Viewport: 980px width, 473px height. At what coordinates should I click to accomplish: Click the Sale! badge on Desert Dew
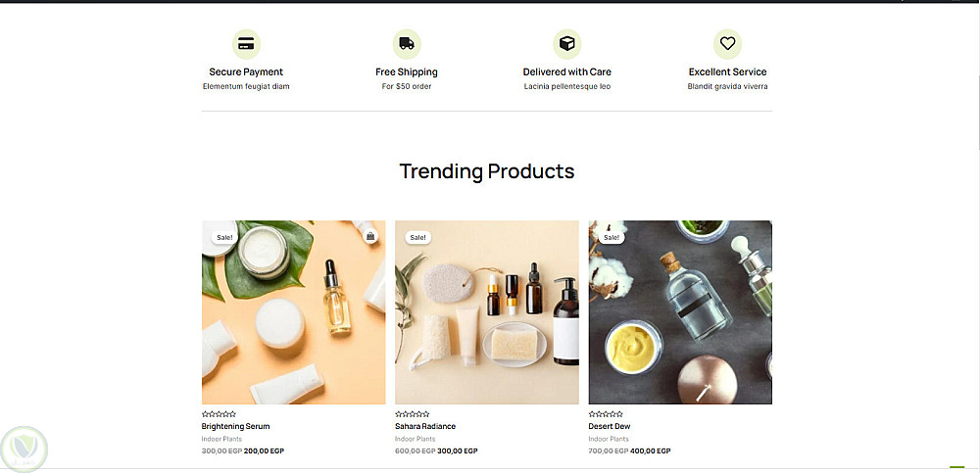[x=612, y=237]
